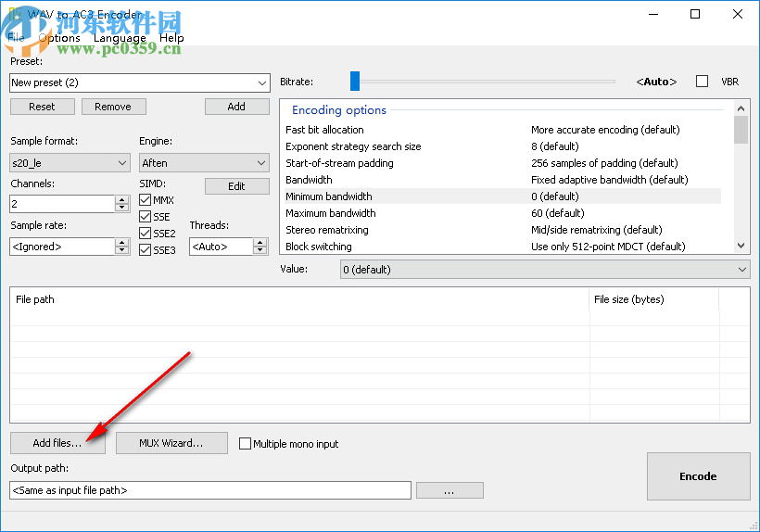Viewport: 760px width, 532px height.
Task: Increase the Sample rate value
Action: click(x=122, y=242)
